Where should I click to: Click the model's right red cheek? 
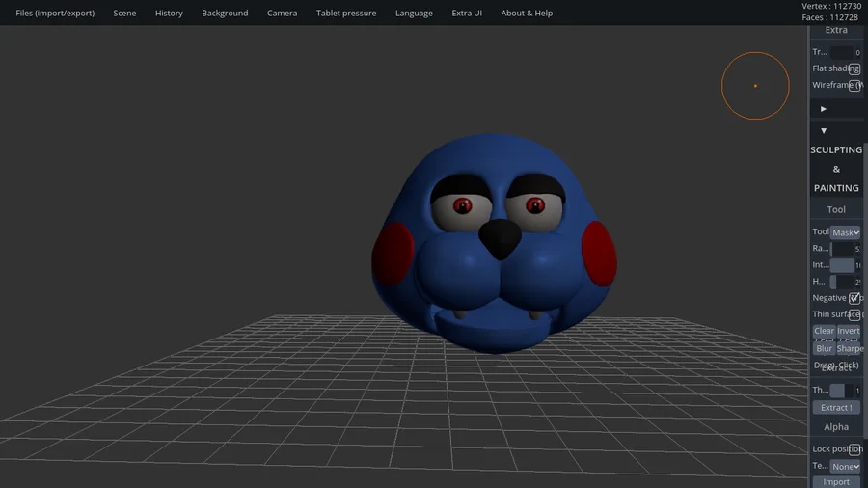click(x=600, y=254)
